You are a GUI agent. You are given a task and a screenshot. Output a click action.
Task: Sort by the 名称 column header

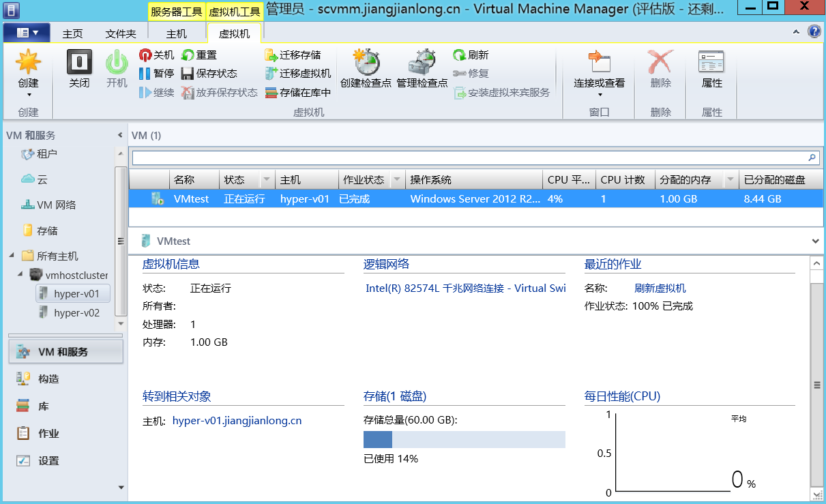194,180
